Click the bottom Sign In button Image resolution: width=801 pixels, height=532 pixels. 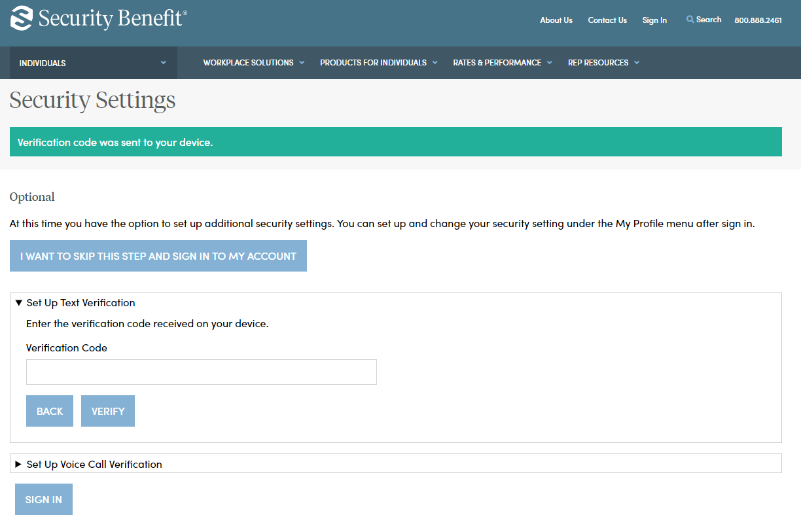(44, 499)
